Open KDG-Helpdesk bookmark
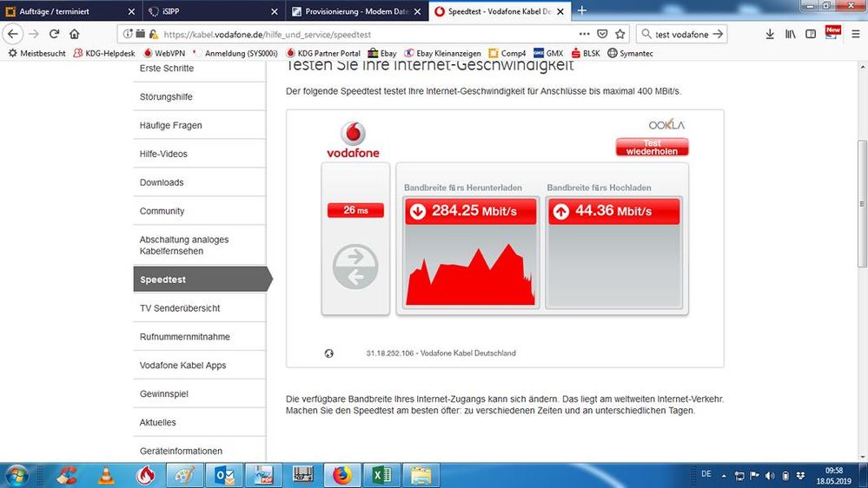Image resolution: width=868 pixels, height=488 pixels. point(104,53)
